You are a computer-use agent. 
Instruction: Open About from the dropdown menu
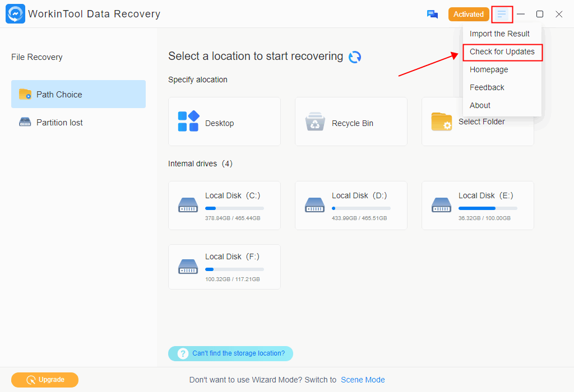(480, 105)
